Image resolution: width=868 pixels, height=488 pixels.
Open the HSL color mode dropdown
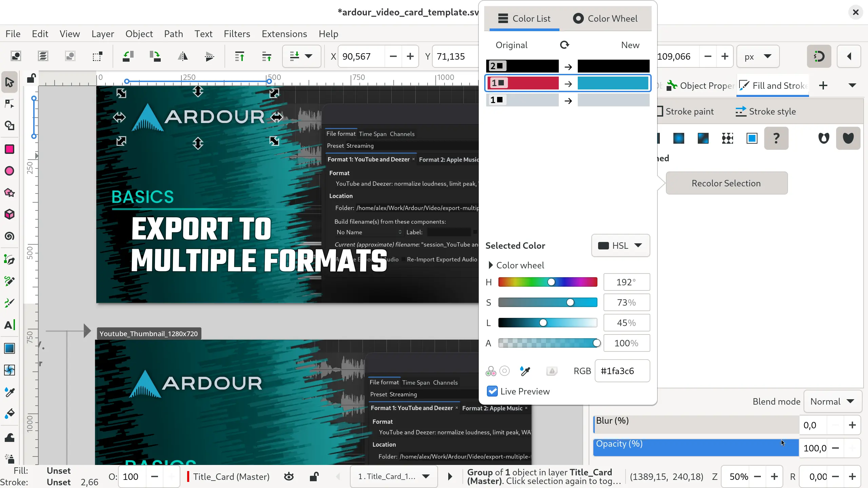click(x=620, y=246)
